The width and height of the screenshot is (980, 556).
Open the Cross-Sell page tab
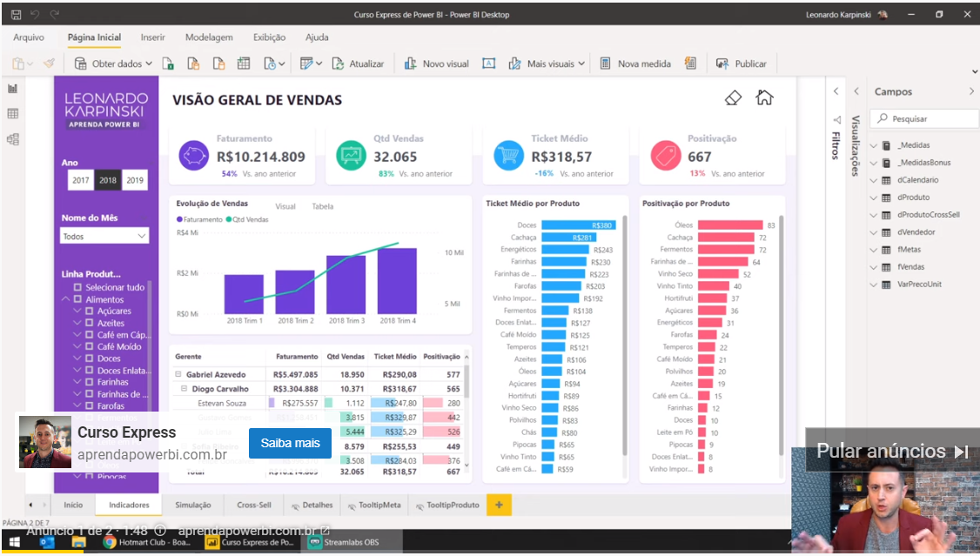coord(254,505)
